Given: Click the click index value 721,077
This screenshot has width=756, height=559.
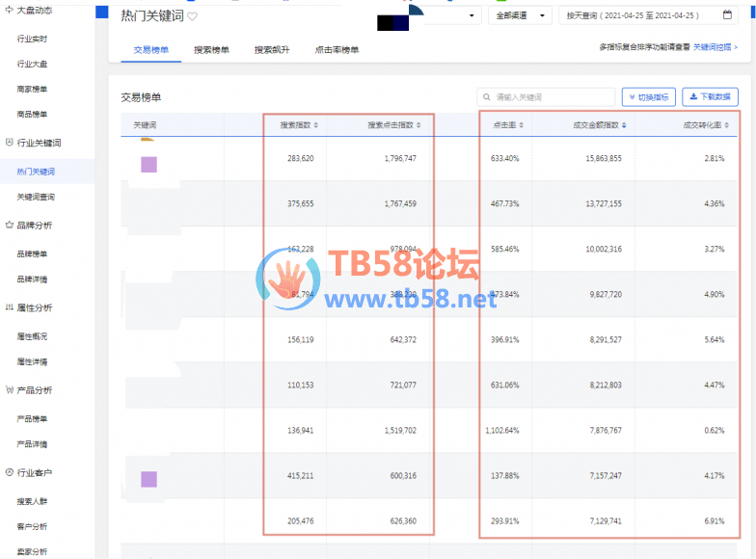Looking at the screenshot, I should coord(403,385).
